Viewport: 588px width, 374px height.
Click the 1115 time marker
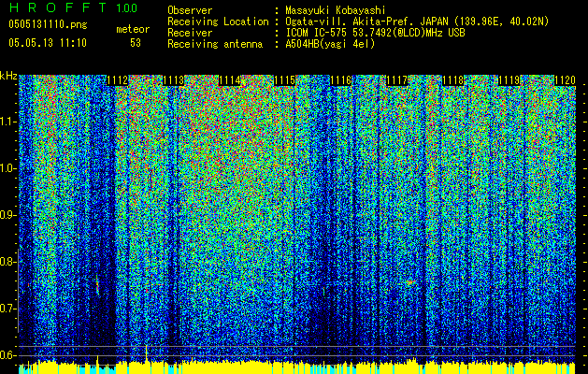[284, 80]
